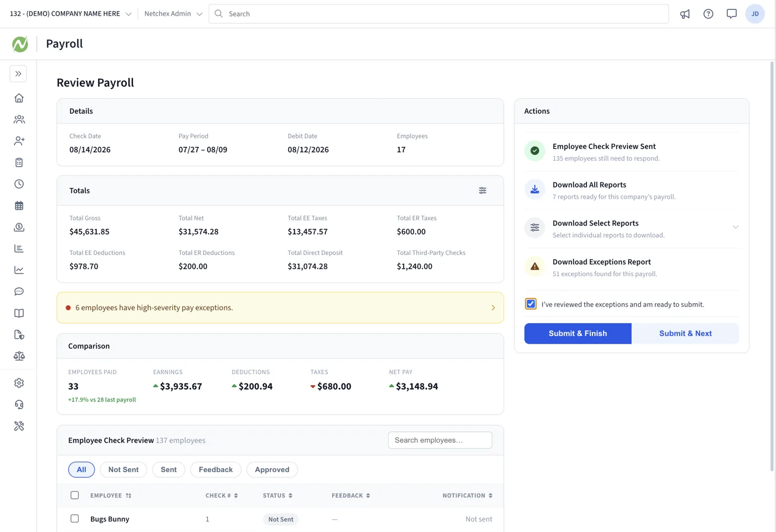Image resolution: width=776 pixels, height=532 pixels.
Task: Open the company name dropdown
Action: [70, 14]
